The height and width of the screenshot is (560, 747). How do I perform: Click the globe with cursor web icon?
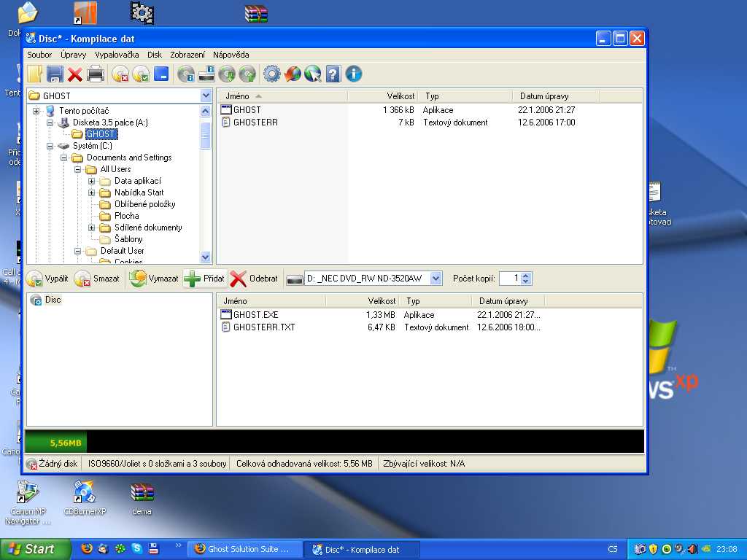point(312,74)
